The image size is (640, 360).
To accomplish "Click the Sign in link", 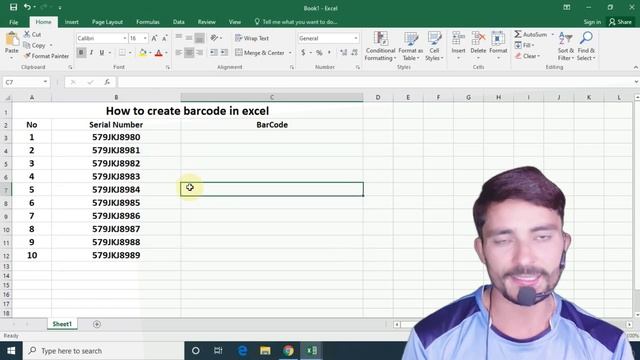I will click(592, 22).
